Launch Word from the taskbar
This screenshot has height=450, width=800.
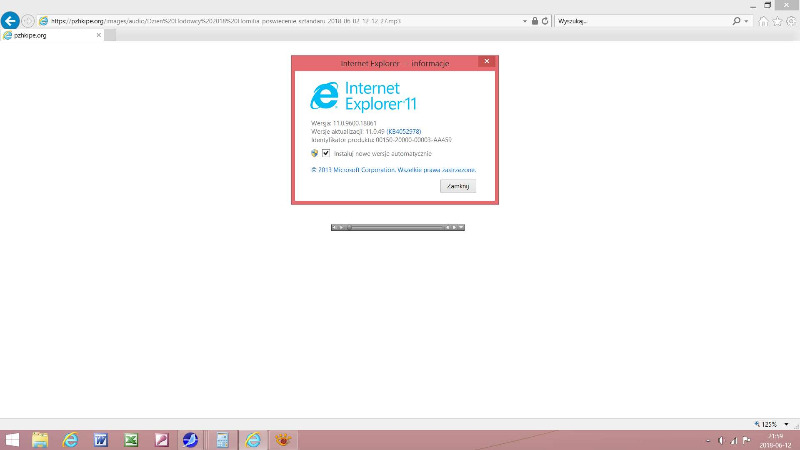click(x=101, y=440)
